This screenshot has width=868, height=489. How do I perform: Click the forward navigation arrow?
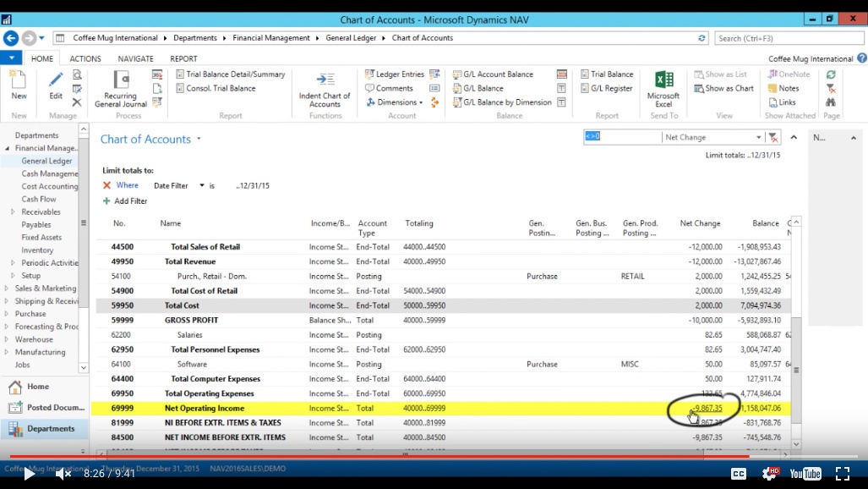click(x=29, y=38)
